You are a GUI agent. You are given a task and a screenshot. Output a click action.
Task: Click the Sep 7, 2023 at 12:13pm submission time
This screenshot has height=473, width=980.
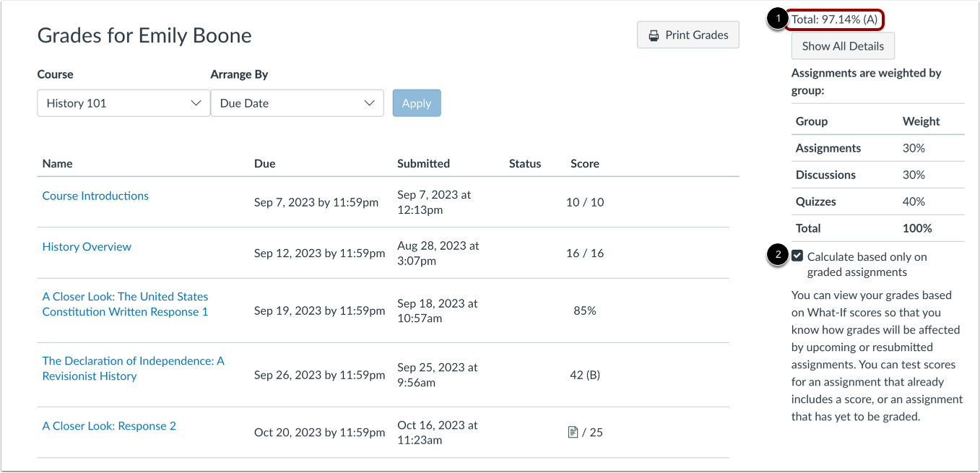(x=434, y=202)
